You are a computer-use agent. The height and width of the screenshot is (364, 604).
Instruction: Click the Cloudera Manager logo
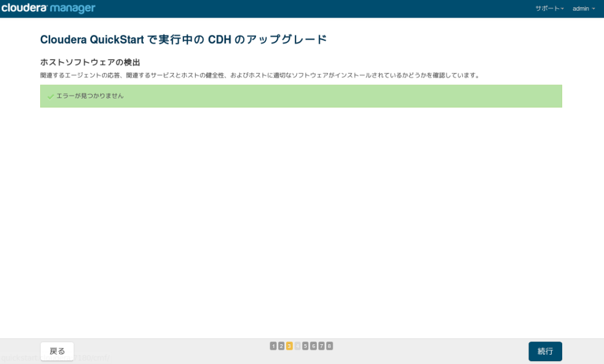click(48, 8)
